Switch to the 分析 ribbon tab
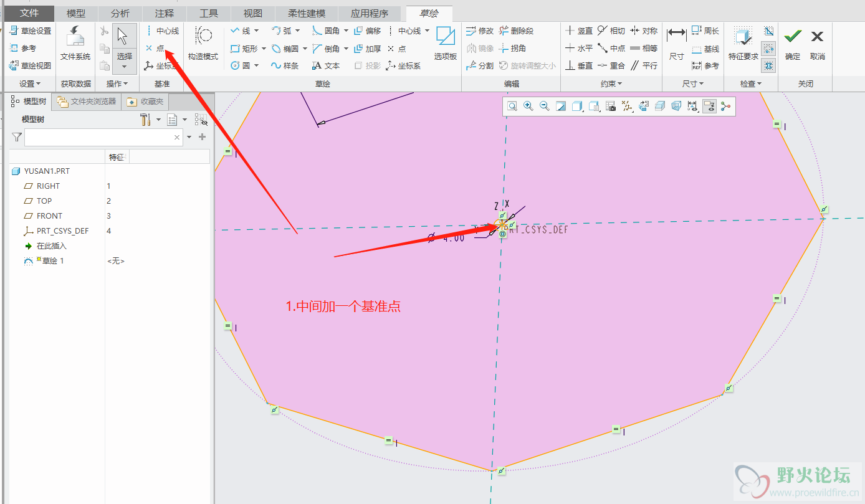Screen dimensions: 865x504 [x=120, y=13]
